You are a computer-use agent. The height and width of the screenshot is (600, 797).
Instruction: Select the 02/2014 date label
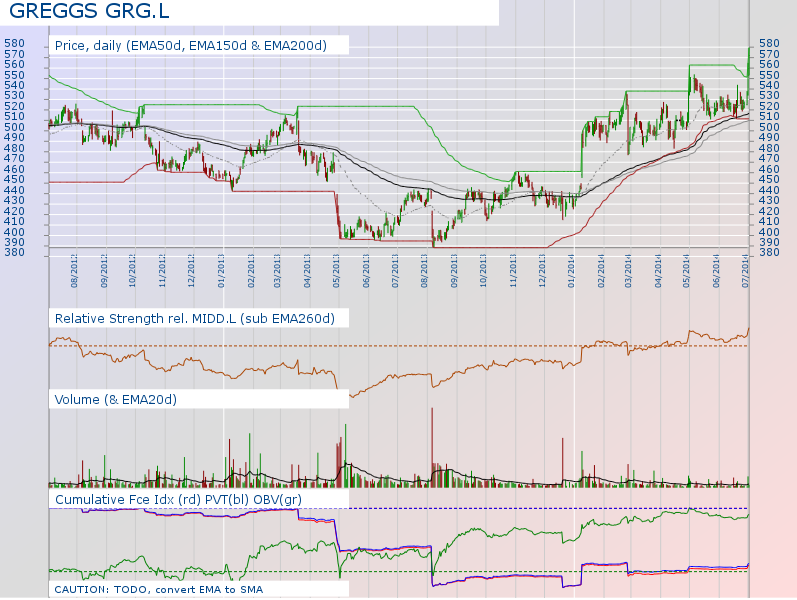point(601,271)
